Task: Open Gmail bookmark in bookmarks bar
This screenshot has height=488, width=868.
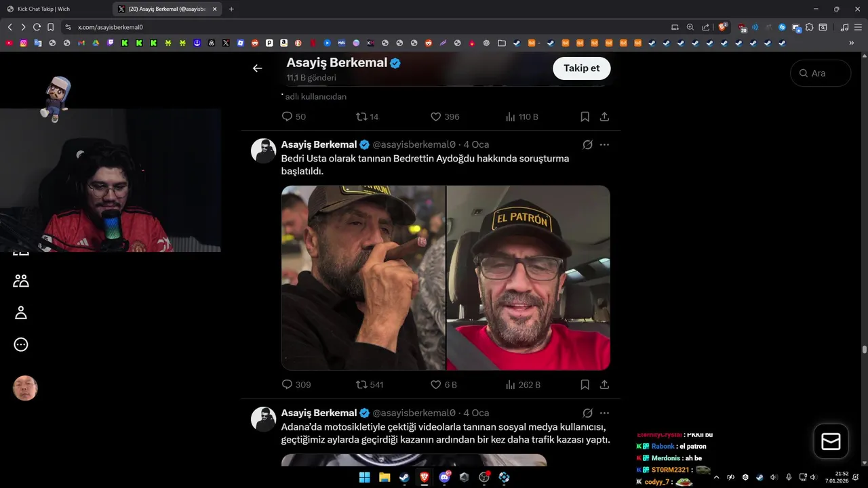Action: [x=81, y=43]
